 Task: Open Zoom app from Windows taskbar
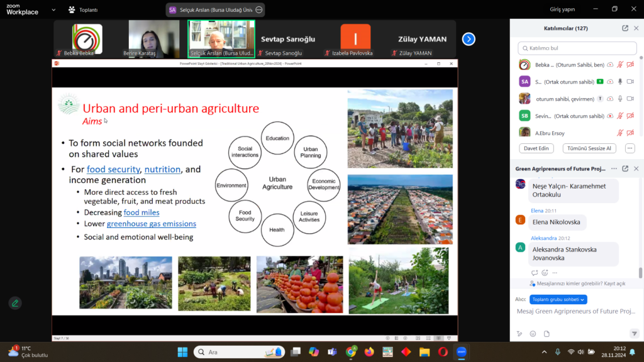pos(461,352)
